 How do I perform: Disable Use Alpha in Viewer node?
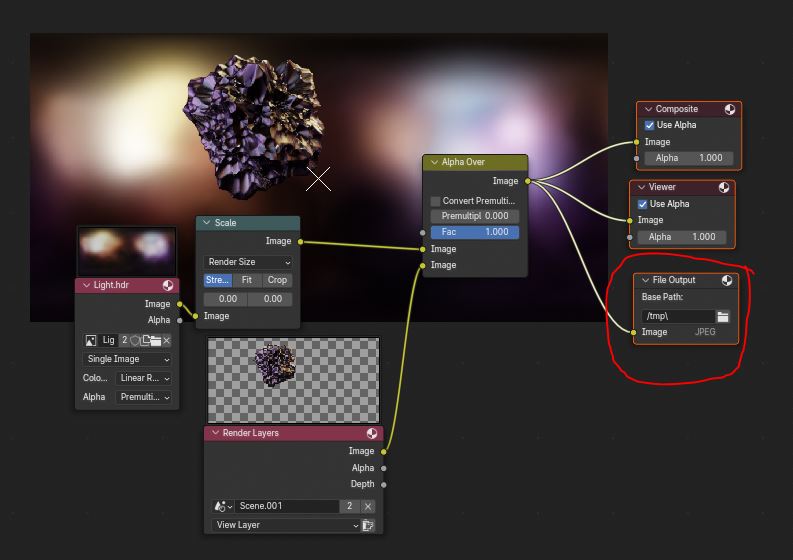643,204
